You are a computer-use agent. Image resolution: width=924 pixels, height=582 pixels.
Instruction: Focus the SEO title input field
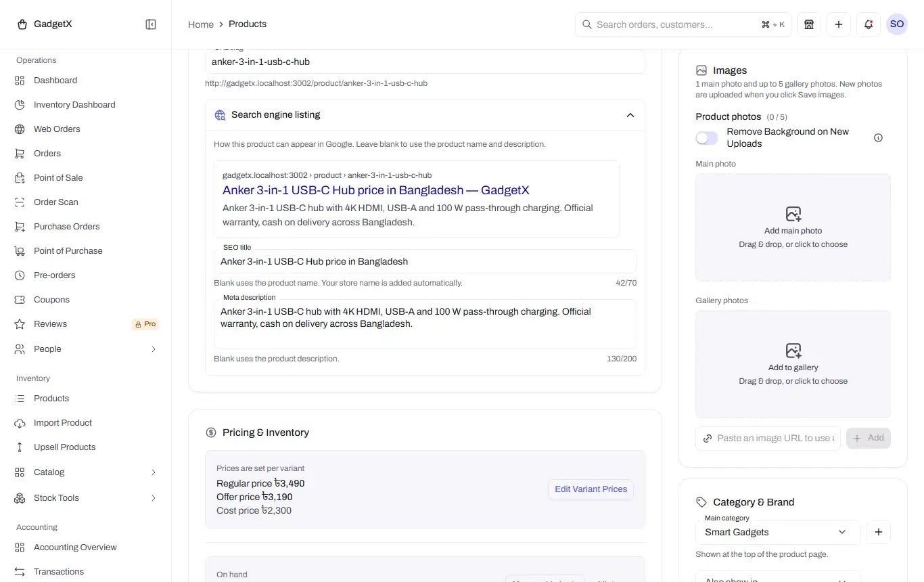click(x=425, y=261)
